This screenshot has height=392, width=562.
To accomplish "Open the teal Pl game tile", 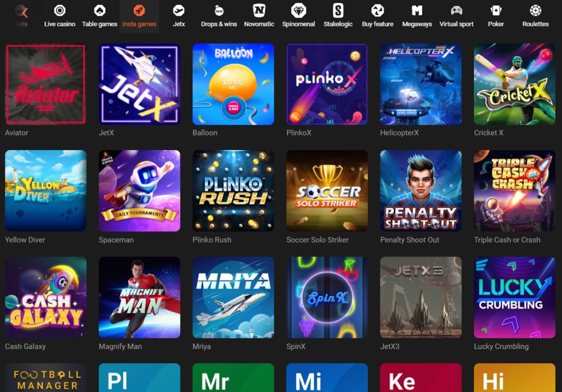I will [x=139, y=377].
